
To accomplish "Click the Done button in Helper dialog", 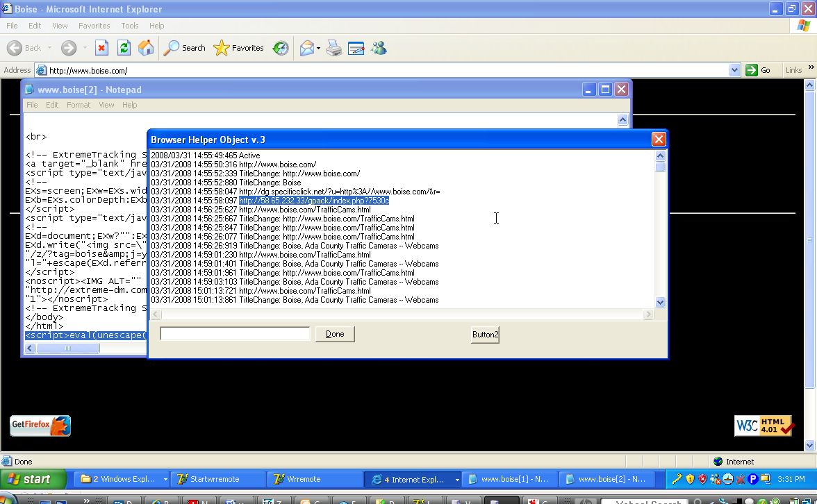I will (335, 334).
